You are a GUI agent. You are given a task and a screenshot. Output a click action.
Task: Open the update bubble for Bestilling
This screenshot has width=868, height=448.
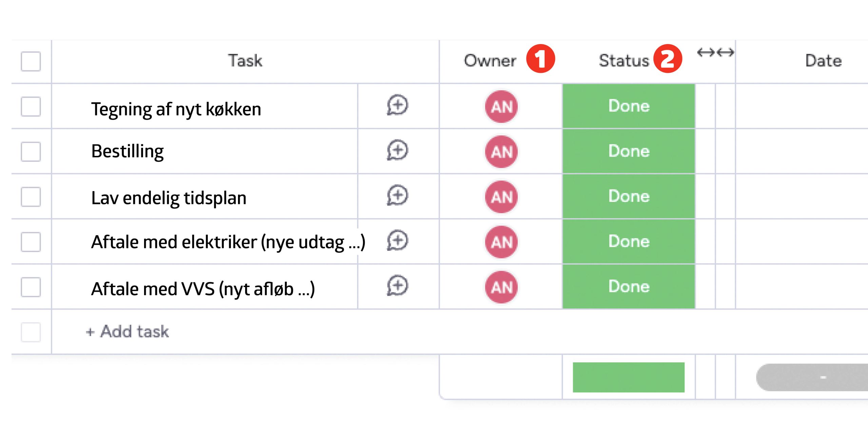(x=397, y=150)
